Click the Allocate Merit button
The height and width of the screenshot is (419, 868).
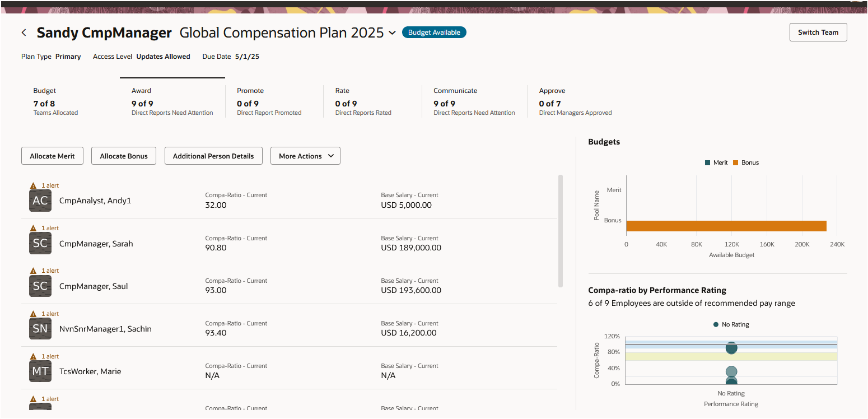point(52,156)
